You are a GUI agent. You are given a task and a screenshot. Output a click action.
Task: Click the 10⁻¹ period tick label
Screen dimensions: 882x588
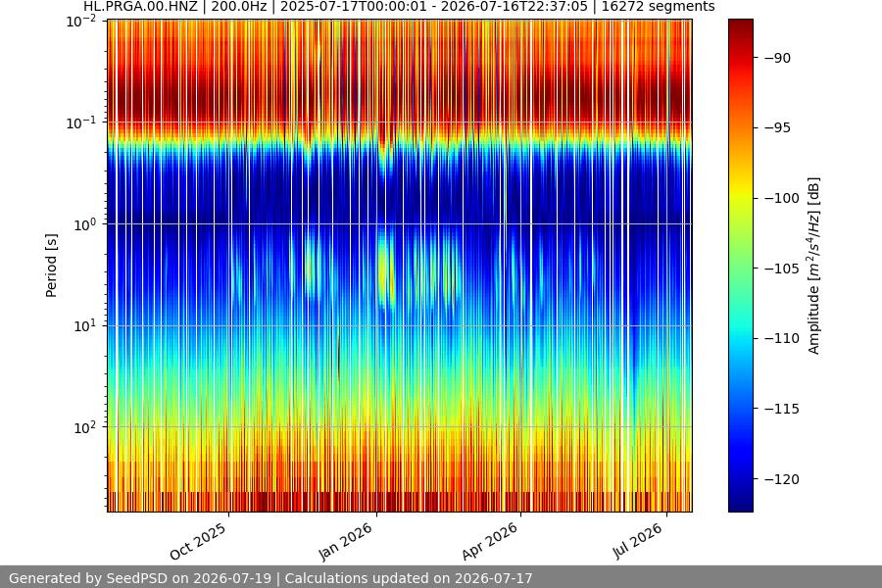pos(81,123)
